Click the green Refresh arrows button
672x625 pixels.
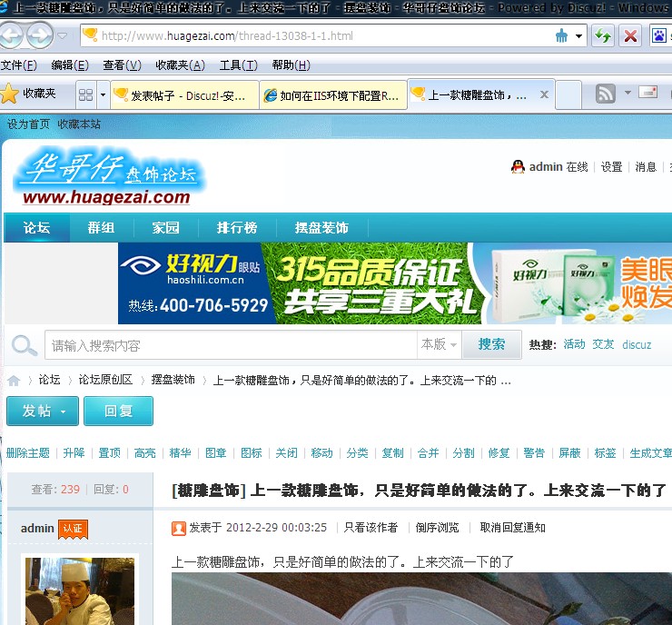[603, 36]
